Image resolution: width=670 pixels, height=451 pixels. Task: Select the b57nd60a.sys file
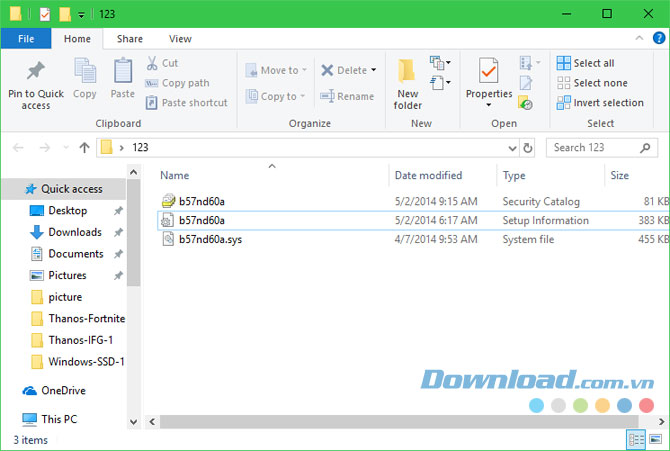click(414, 239)
